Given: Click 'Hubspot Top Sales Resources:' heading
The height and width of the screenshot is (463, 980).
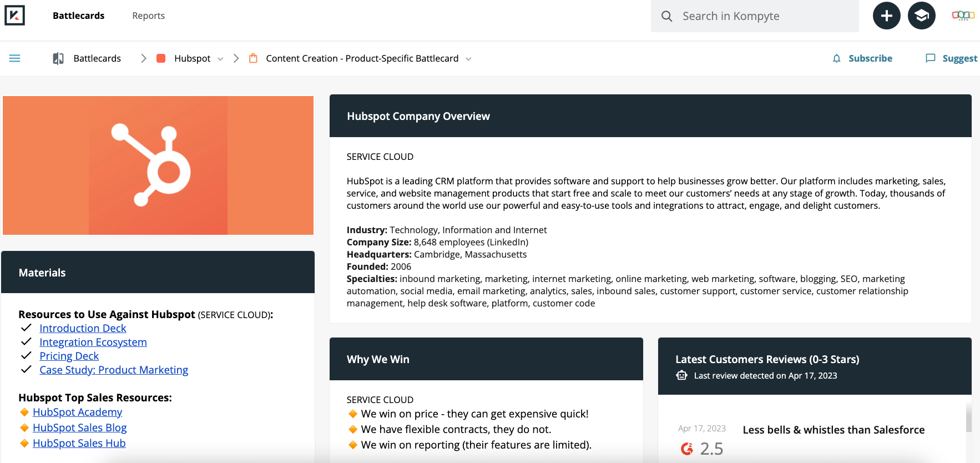Looking at the screenshot, I should click(x=95, y=397).
